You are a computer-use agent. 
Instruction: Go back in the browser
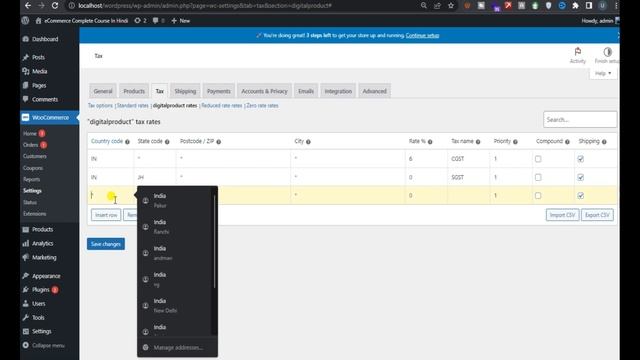pos(28,6)
